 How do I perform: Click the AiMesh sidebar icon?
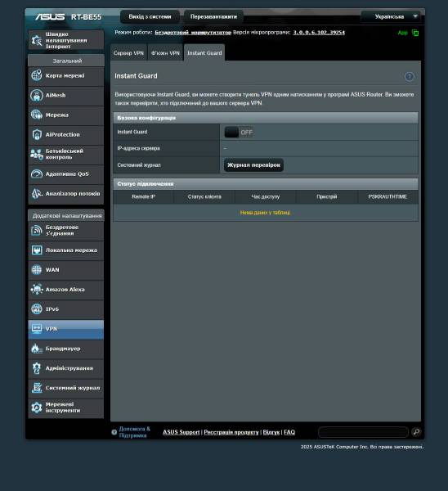coord(37,95)
